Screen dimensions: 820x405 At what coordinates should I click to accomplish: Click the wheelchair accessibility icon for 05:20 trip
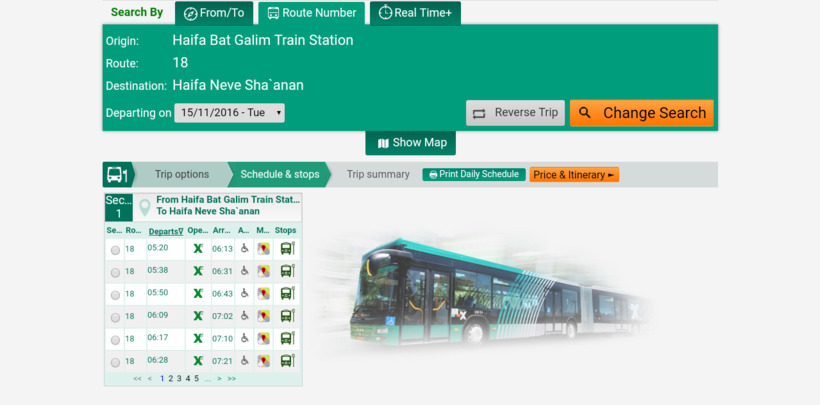[x=244, y=249]
